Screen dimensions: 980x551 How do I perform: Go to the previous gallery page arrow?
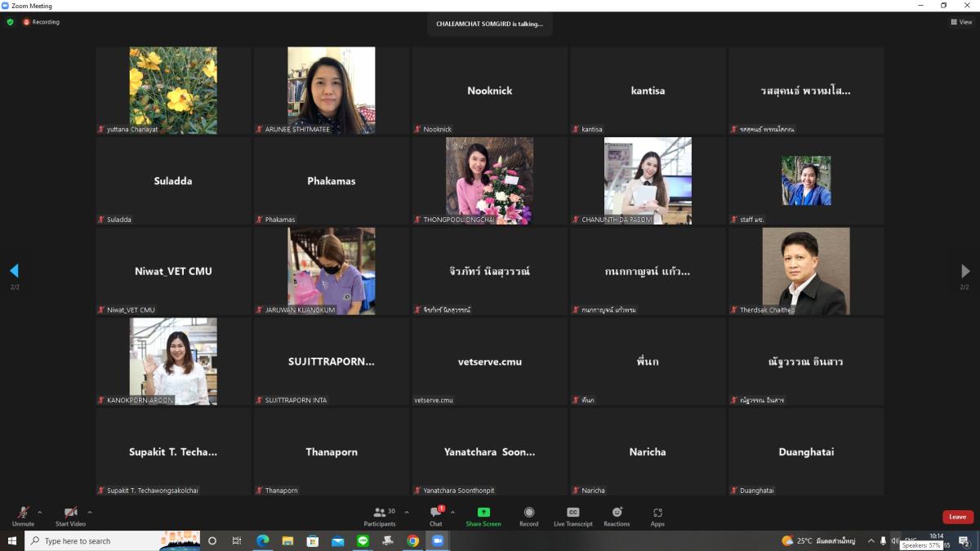pos(14,271)
